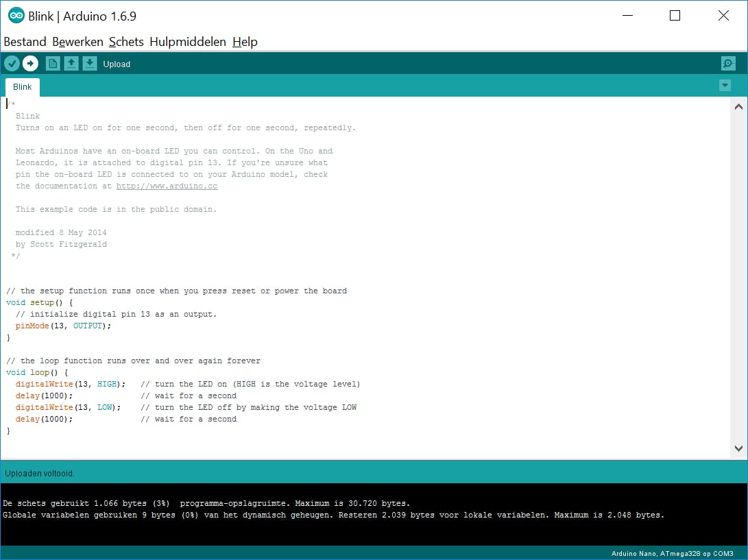The height and width of the screenshot is (560, 748).
Task: Open the Bestand menu
Action: tap(25, 42)
